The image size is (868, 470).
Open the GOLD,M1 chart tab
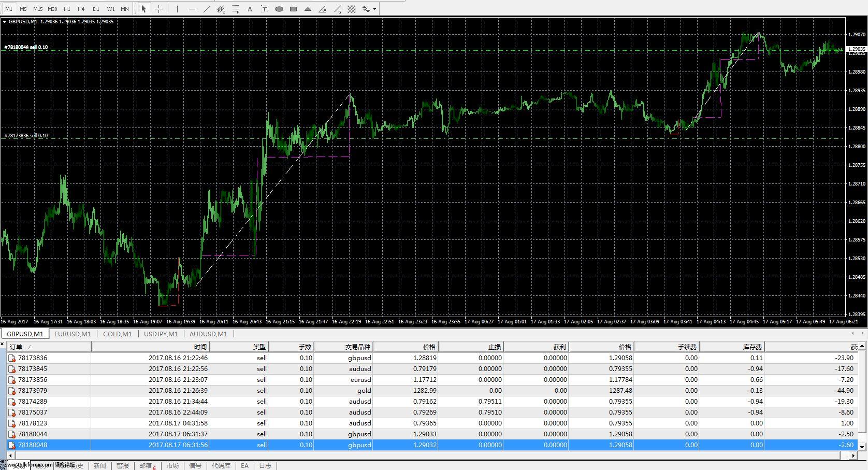(118, 334)
